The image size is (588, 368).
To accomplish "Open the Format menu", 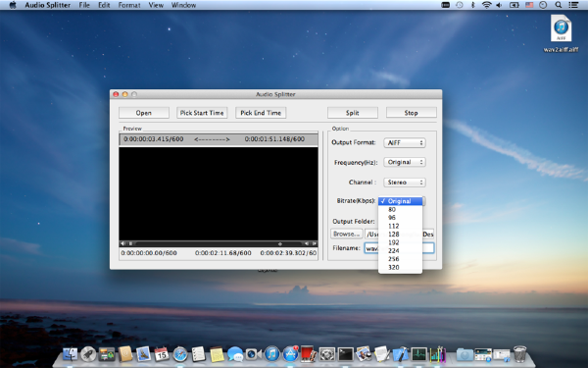I will (x=129, y=5).
